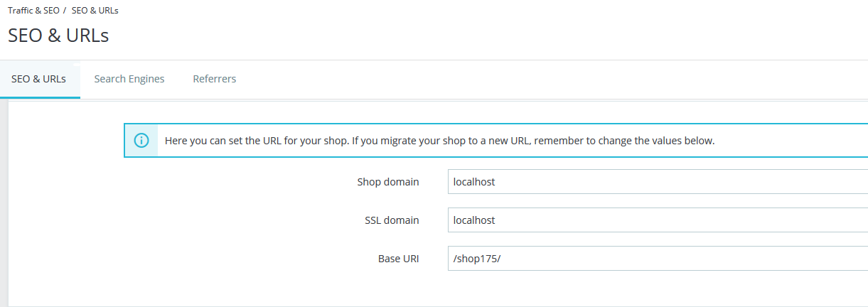Viewport: 868px width, 307px height.
Task: Click the large SEO & URLs page heading
Action: [x=58, y=36]
